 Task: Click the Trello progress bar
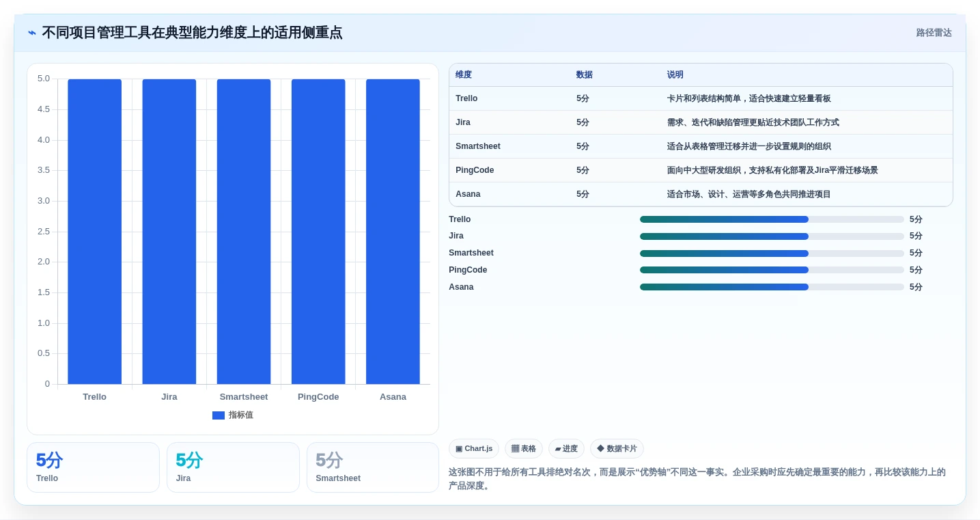coord(772,219)
